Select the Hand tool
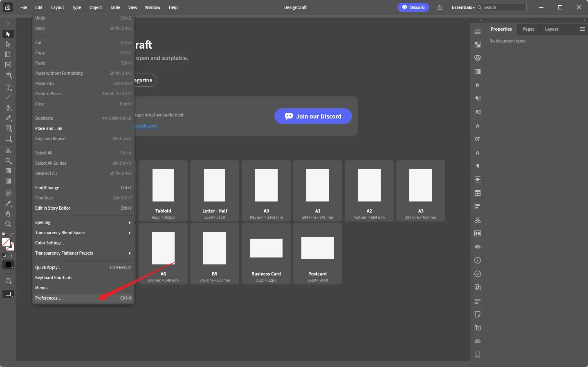588x367 pixels. tap(8, 214)
